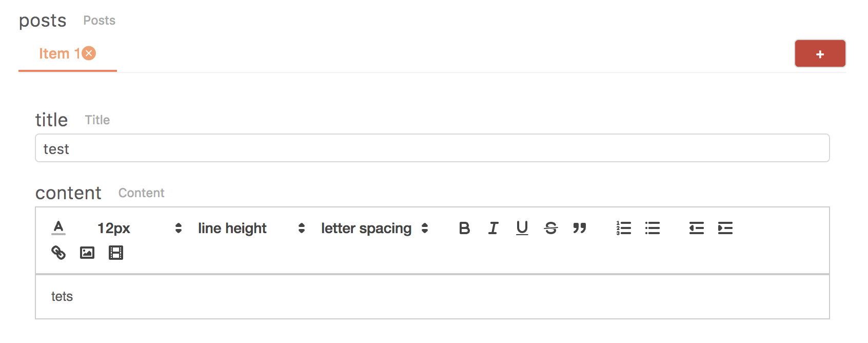Expand the line height dropdown
The image size is (868, 343).
click(251, 228)
